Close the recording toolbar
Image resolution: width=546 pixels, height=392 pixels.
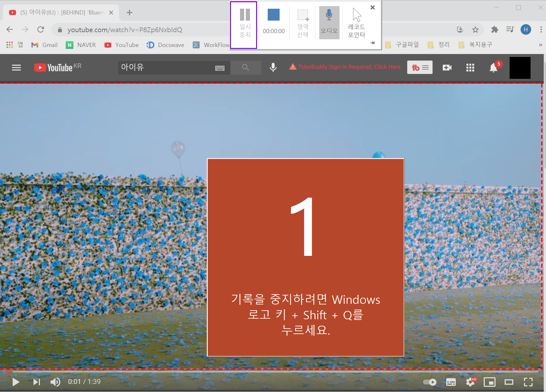[x=373, y=7]
